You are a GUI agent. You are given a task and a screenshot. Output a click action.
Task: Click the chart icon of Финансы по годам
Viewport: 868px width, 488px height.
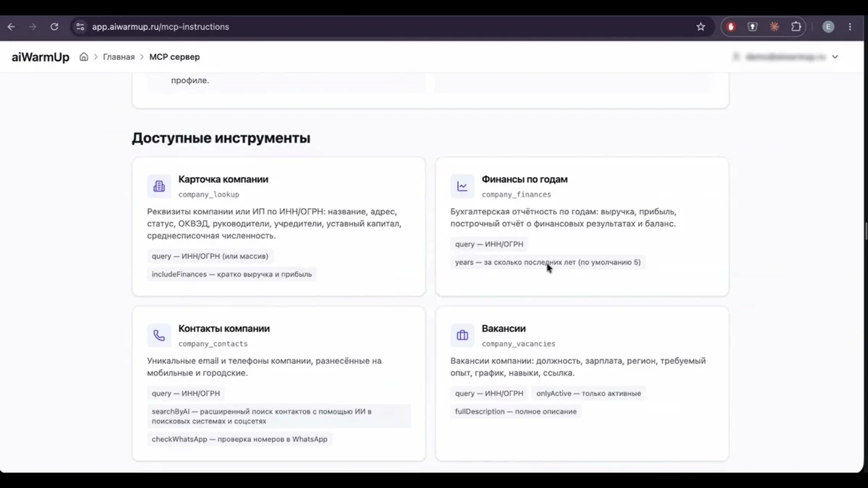462,187
